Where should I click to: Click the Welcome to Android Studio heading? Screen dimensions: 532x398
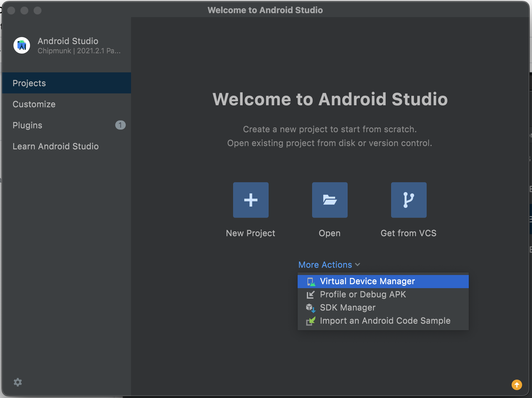click(330, 99)
